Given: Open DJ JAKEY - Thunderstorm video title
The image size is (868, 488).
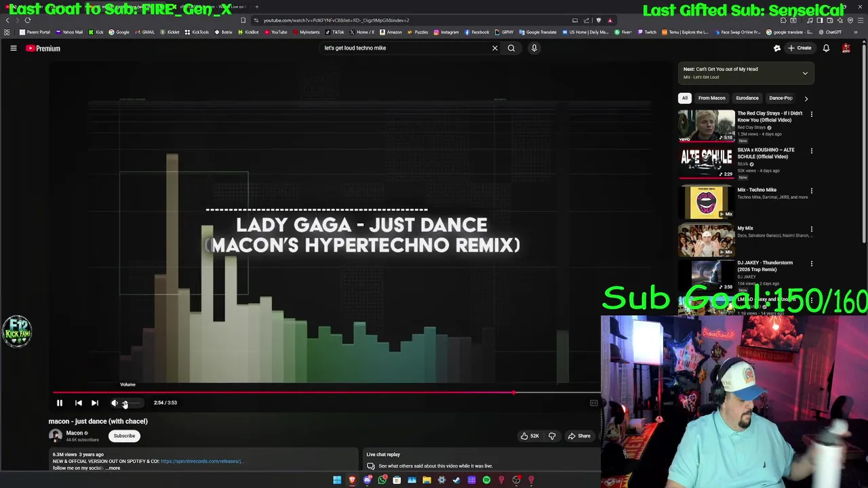Looking at the screenshot, I should [765, 266].
